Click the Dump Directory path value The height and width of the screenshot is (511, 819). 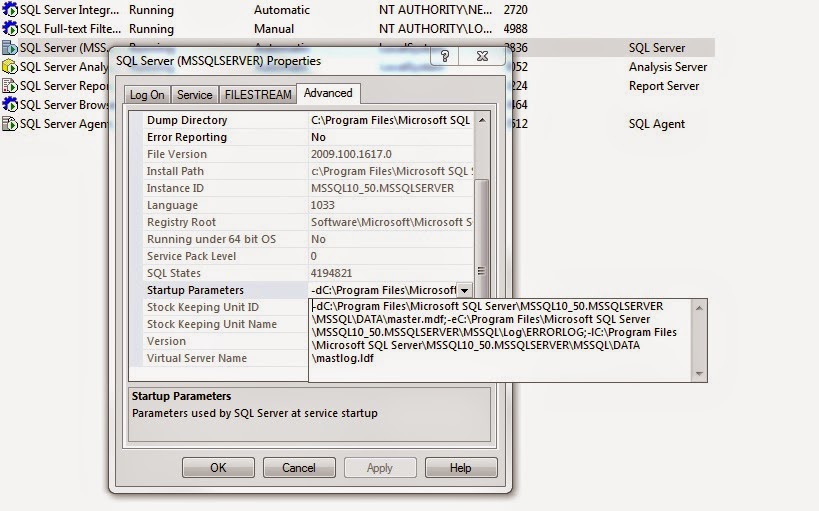coord(391,120)
